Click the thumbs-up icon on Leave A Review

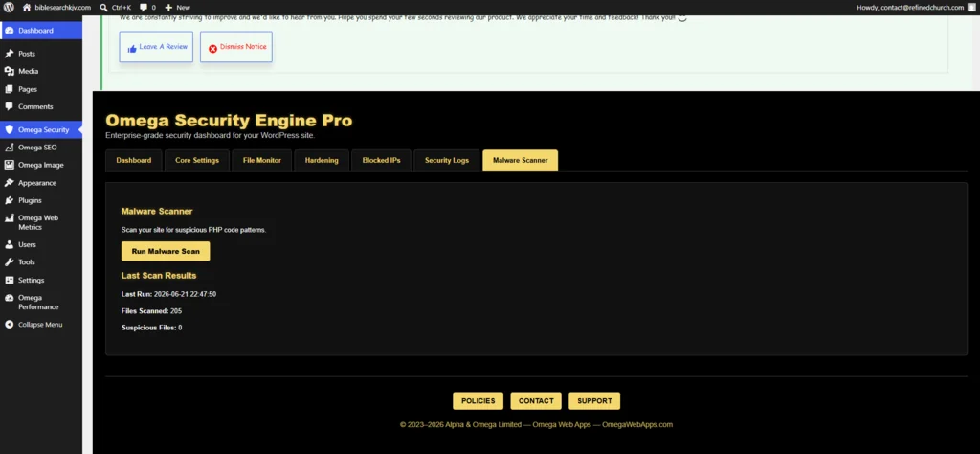coord(132,49)
